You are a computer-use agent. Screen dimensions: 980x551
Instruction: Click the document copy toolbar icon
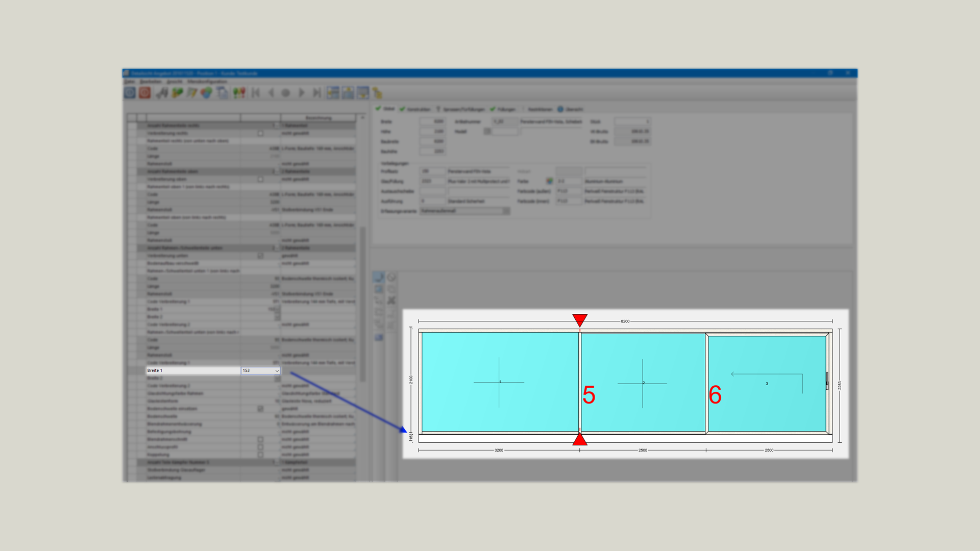click(x=222, y=93)
